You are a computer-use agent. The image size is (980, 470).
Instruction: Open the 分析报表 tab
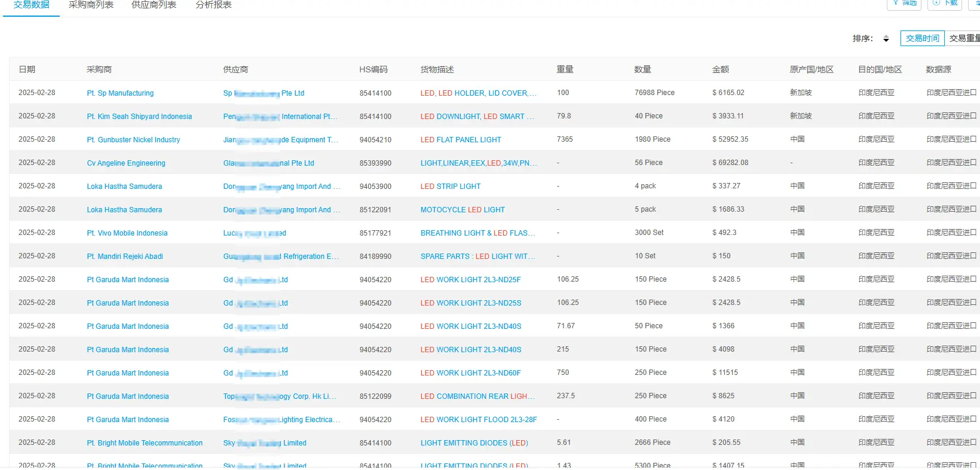click(213, 5)
